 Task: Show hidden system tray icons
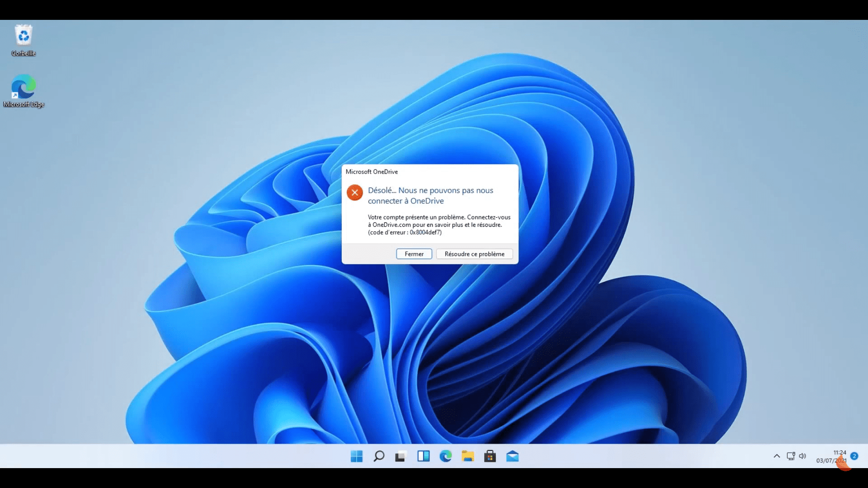[x=777, y=456]
